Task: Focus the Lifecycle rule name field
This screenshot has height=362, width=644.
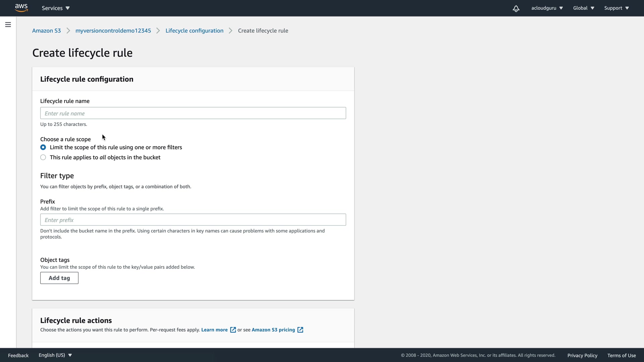Action: coord(193,113)
